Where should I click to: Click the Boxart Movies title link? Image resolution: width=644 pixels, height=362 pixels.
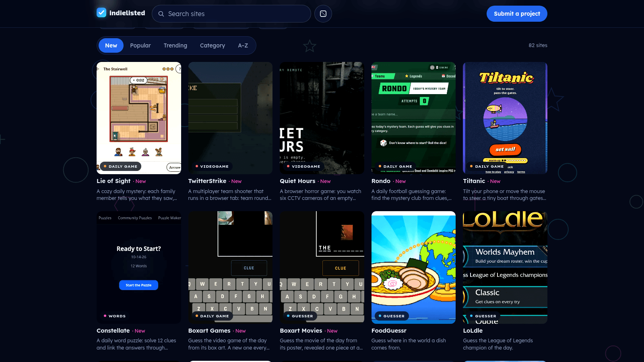click(x=301, y=331)
